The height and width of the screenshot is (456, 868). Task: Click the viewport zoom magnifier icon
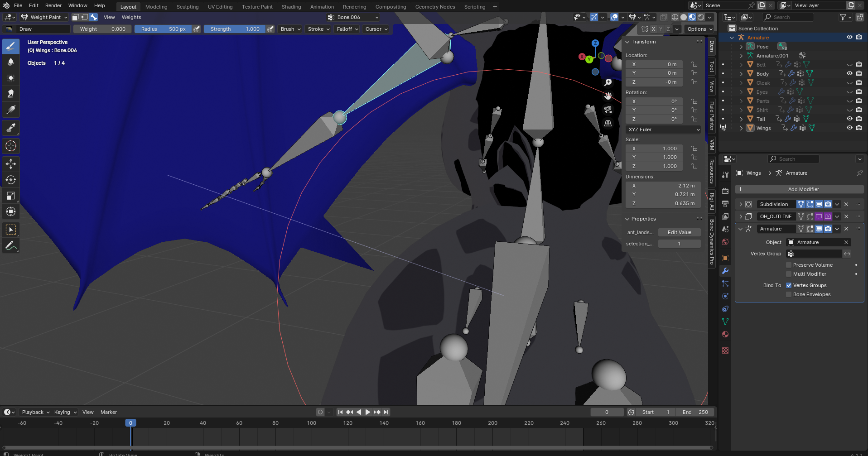point(608,82)
